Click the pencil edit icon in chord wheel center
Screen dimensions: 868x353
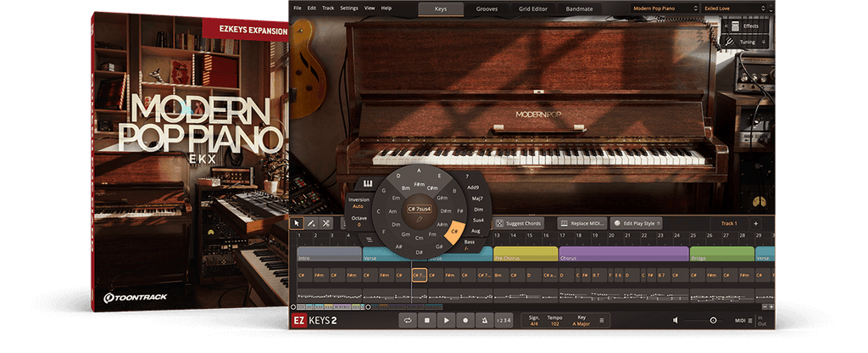pyautogui.click(x=420, y=220)
